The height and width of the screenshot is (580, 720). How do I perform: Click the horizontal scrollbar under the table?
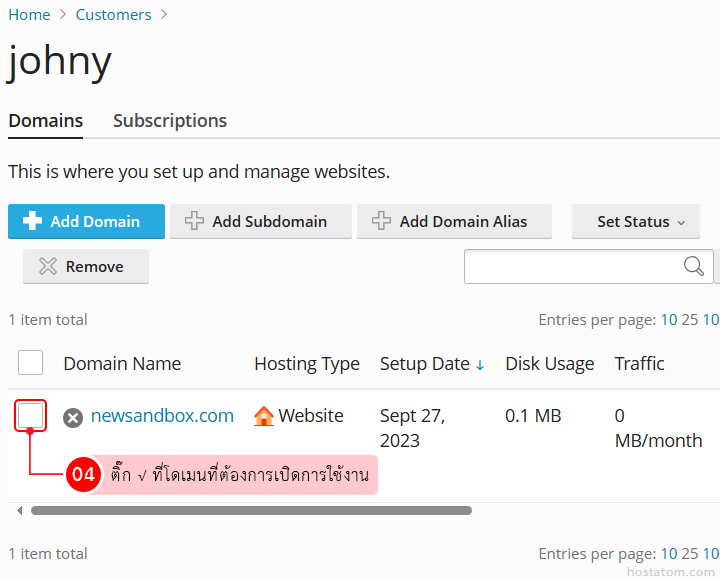[250, 510]
